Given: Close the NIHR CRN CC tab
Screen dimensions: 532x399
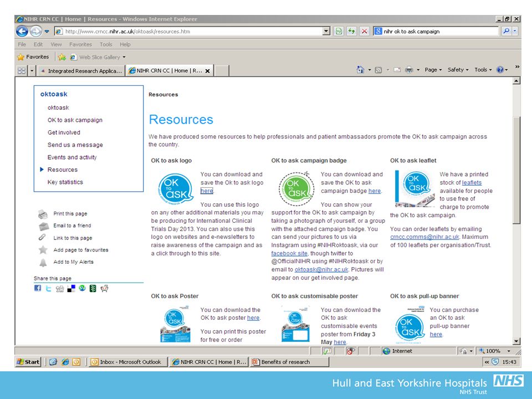Looking at the screenshot, I should pos(207,71).
